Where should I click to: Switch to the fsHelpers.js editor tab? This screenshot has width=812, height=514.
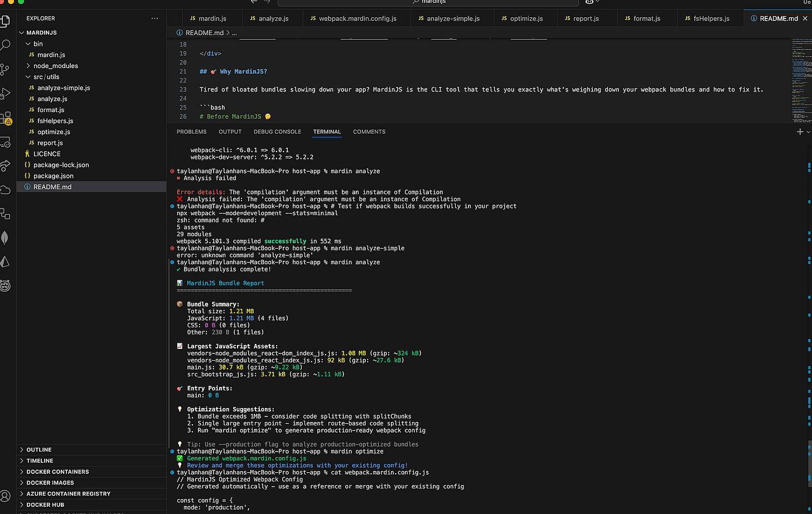710,18
